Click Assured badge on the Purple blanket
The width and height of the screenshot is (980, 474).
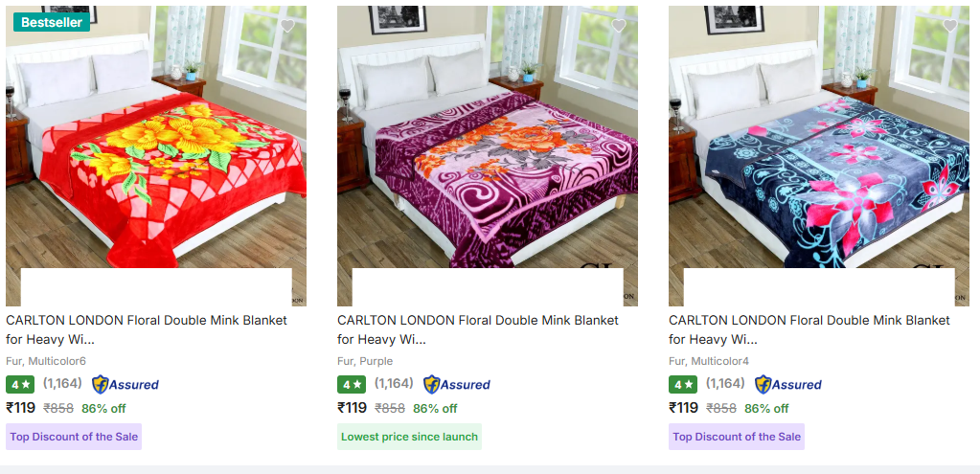click(x=457, y=385)
